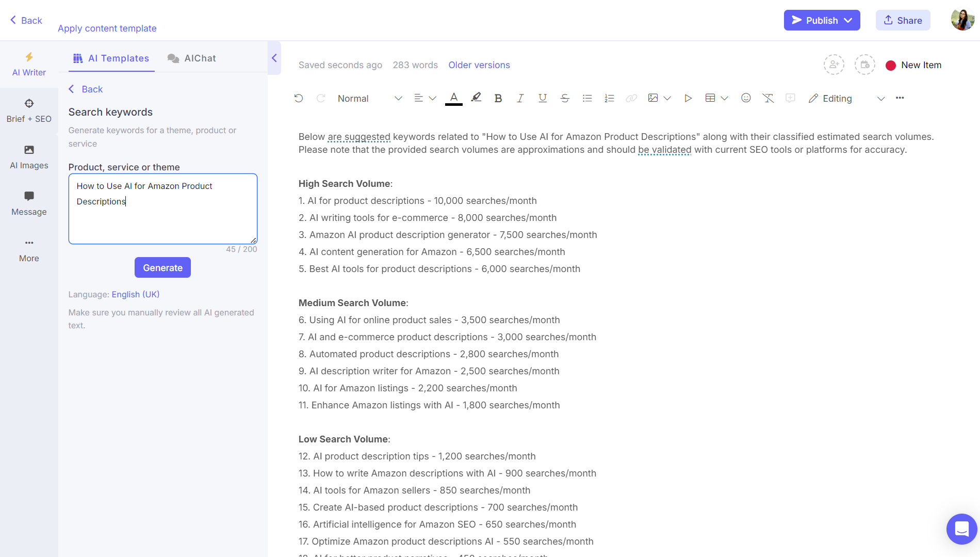Click the Share button
The image size is (980, 557).
click(x=903, y=20)
